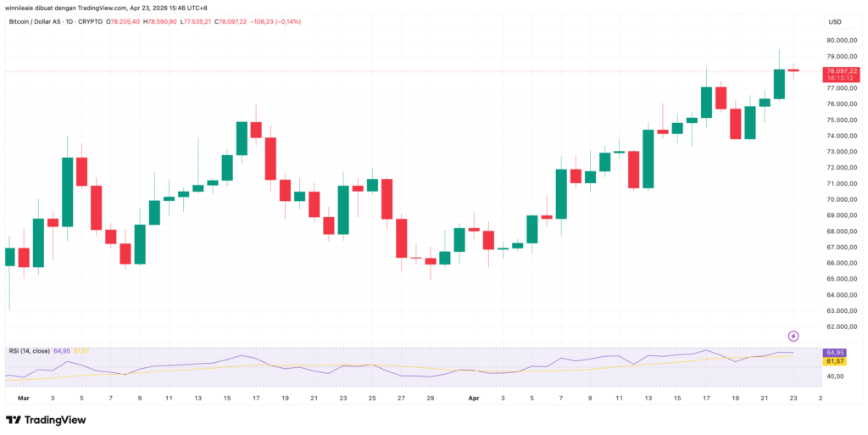
Task: Click the low value L77.535,21
Action: [x=194, y=21]
